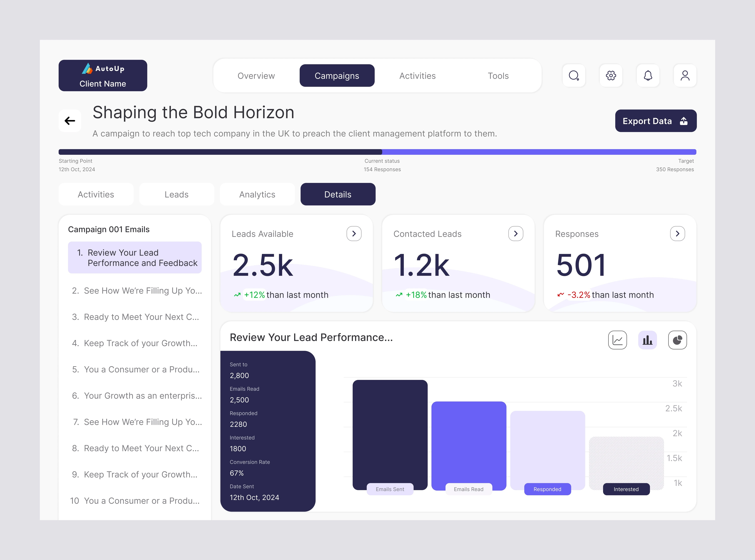Expand Contacted Leads card chevron

pyautogui.click(x=515, y=234)
